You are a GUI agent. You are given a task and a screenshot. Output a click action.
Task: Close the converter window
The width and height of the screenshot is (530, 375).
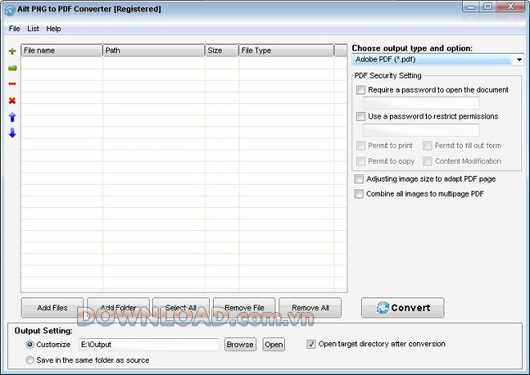pos(510,7)
